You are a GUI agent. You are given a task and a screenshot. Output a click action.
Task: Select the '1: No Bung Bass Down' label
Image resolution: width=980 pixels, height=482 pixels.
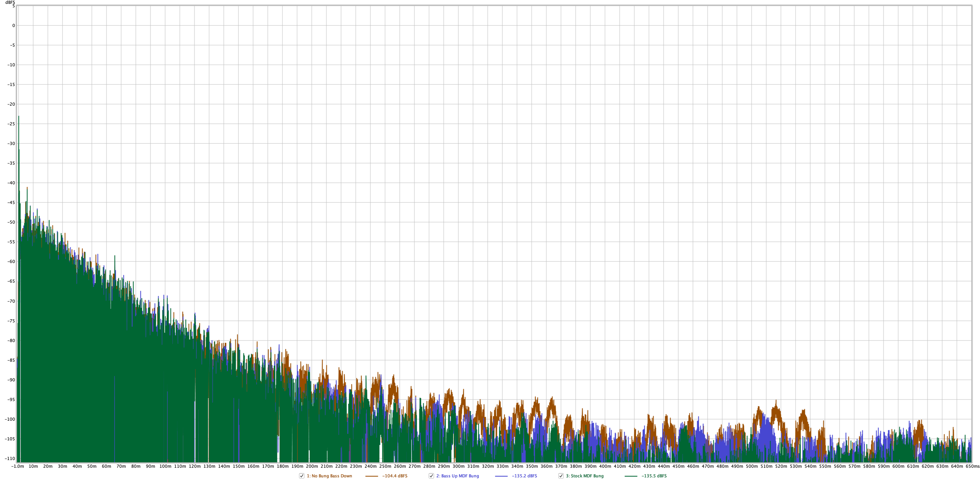(x=329, y=476)
